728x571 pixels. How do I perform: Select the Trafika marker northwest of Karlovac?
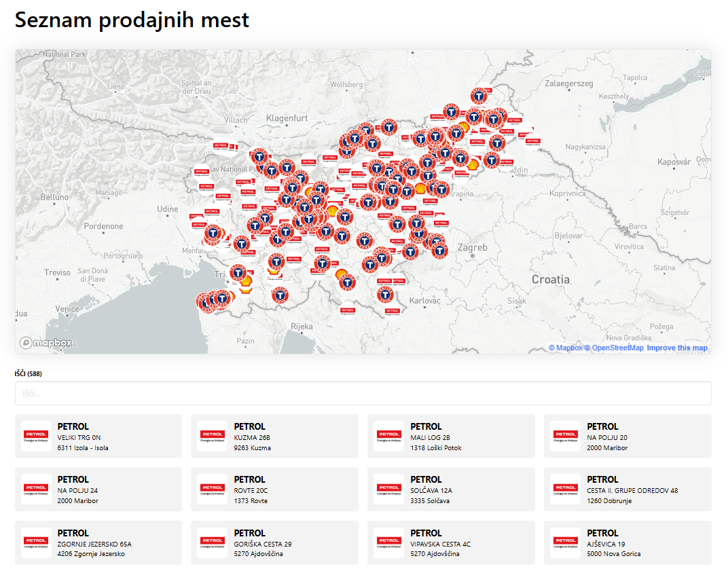point(385,294)
